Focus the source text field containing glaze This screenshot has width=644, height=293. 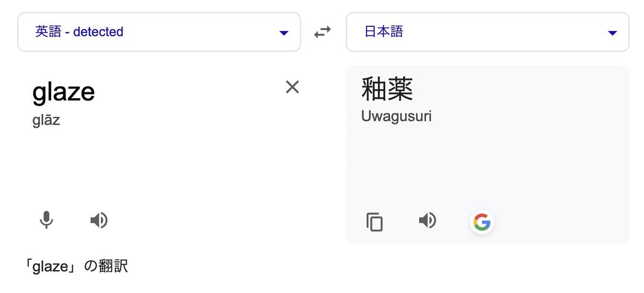tap(64, 92)
